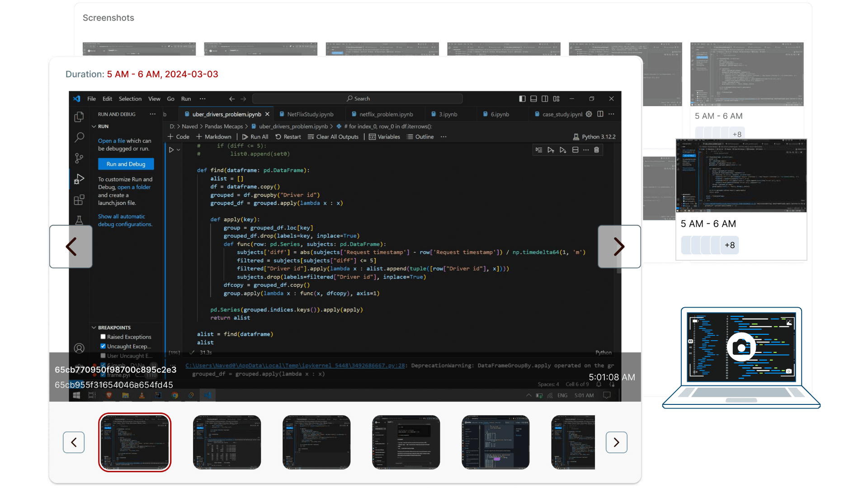Open the notebook Outline
Screen dimensions: 868x488
[420, 137]
